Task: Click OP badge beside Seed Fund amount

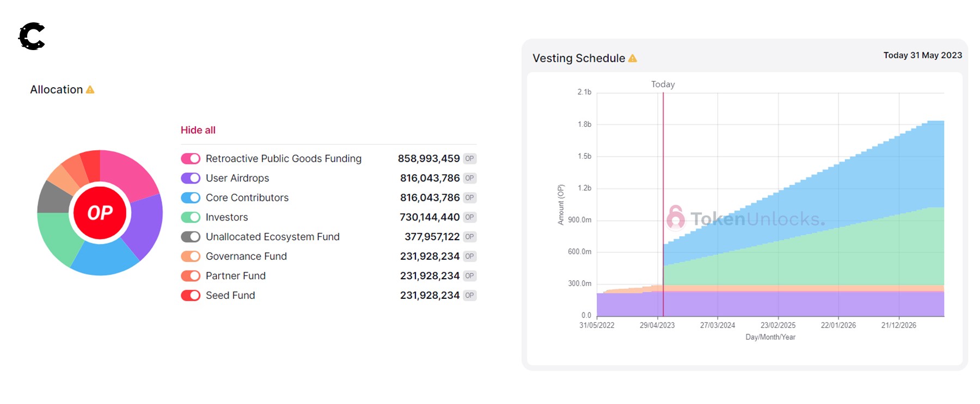Action: click(x=470, y=296)
